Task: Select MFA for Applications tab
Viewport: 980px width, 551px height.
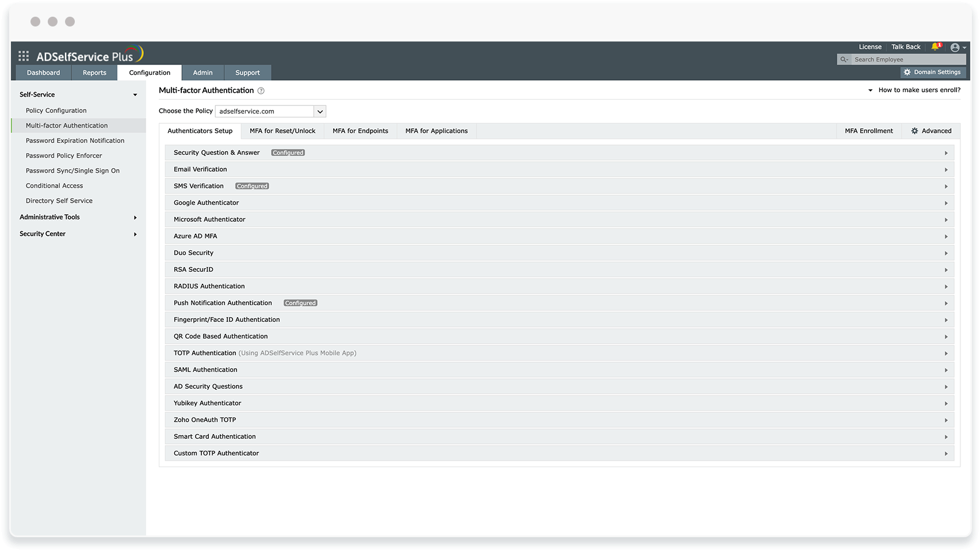Action: coord(436,131)
